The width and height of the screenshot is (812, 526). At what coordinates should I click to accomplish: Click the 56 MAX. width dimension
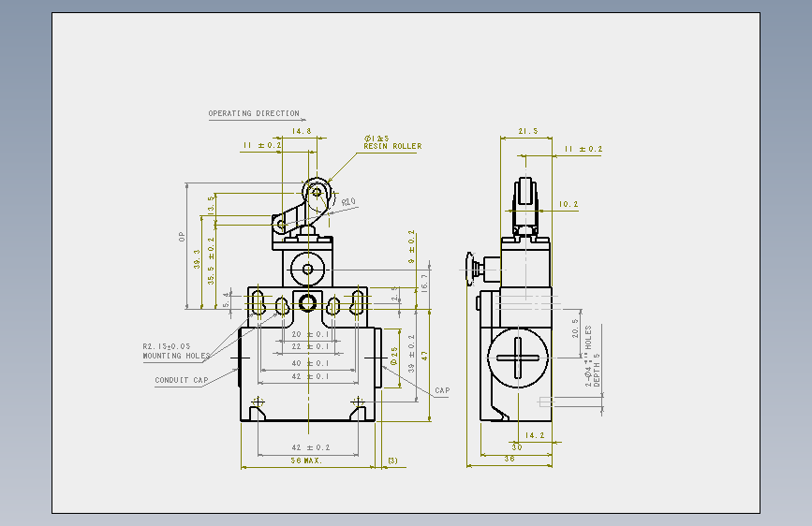point(306,460)
